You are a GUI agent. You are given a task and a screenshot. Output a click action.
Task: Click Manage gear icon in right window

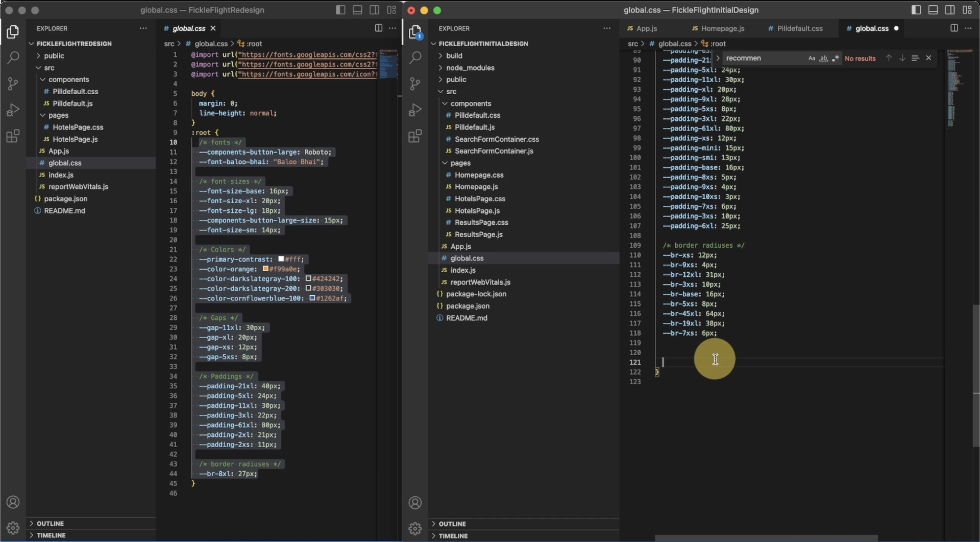pyautogui.click(x=415, y=528)
